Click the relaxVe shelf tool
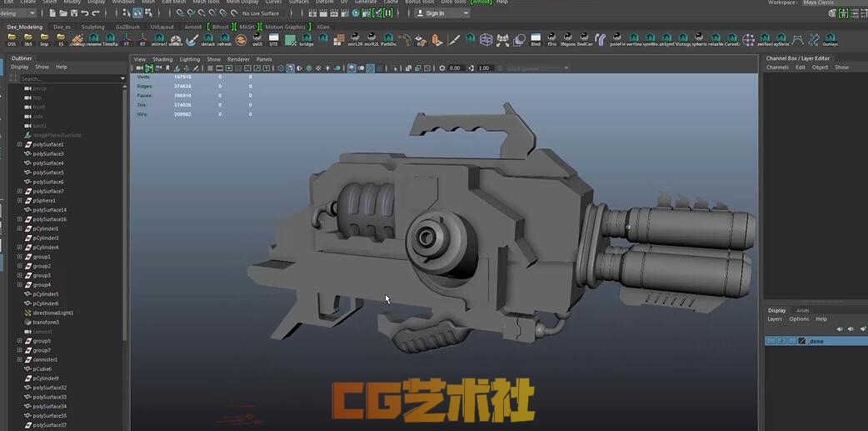 (716, 39)
